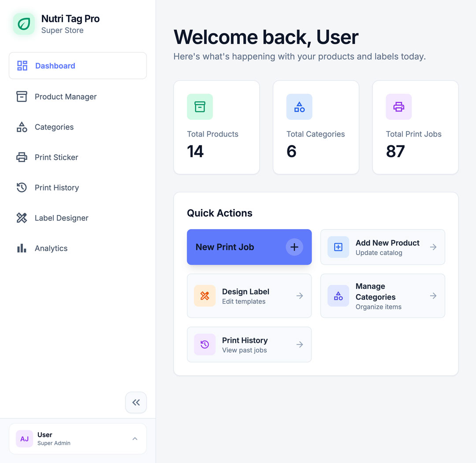Click the Label Designer pencil-ruler icon
476x463 pixels.
pyautogui.click(x=22, y=218)
